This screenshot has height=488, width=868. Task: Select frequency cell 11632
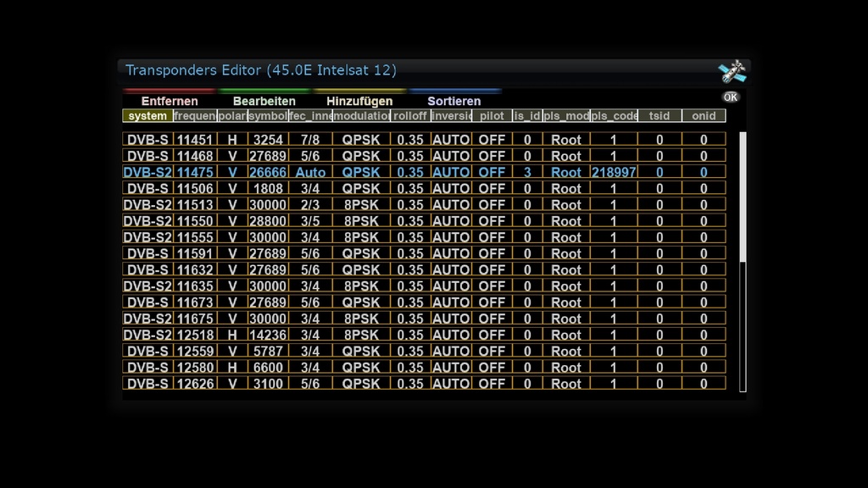(195, 270)
